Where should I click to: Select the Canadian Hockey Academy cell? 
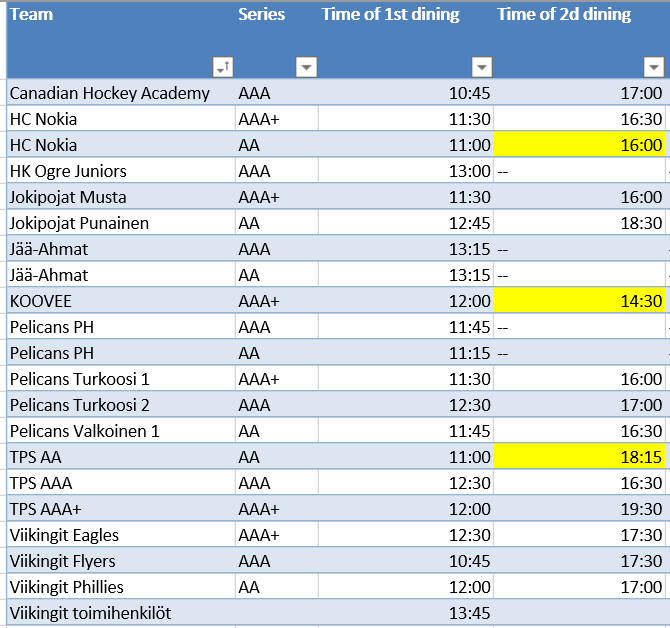click(120, 93)
